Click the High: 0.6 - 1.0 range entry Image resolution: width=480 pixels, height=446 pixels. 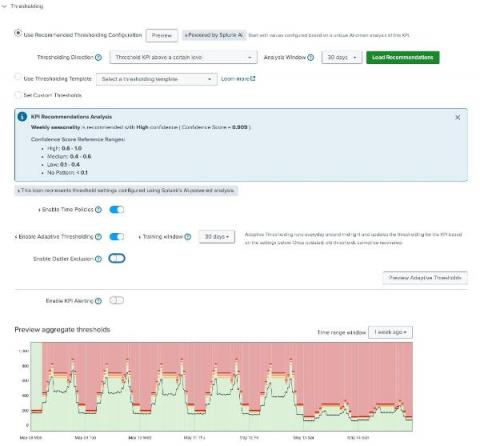point(65,148)
